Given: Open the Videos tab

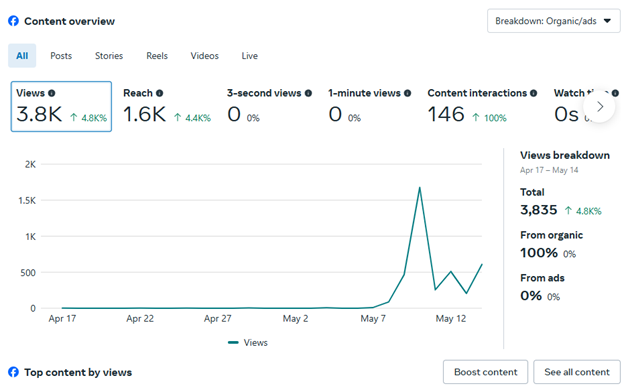Looking at the screenshot, I should click(205, 56).
